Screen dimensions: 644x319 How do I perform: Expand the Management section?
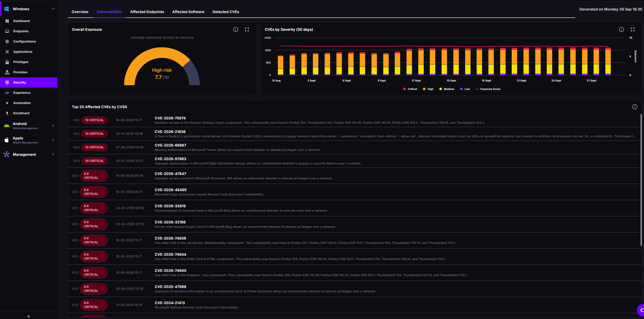(53, 154)
